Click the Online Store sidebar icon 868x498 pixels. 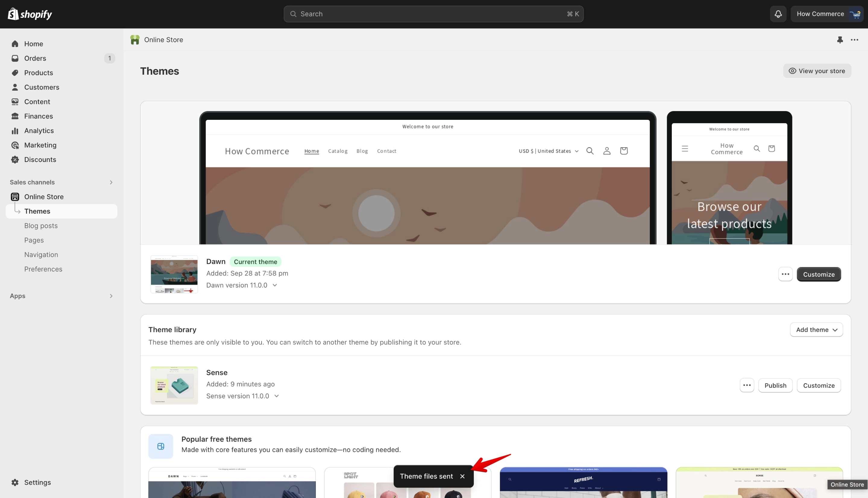[x=15, y=197]
